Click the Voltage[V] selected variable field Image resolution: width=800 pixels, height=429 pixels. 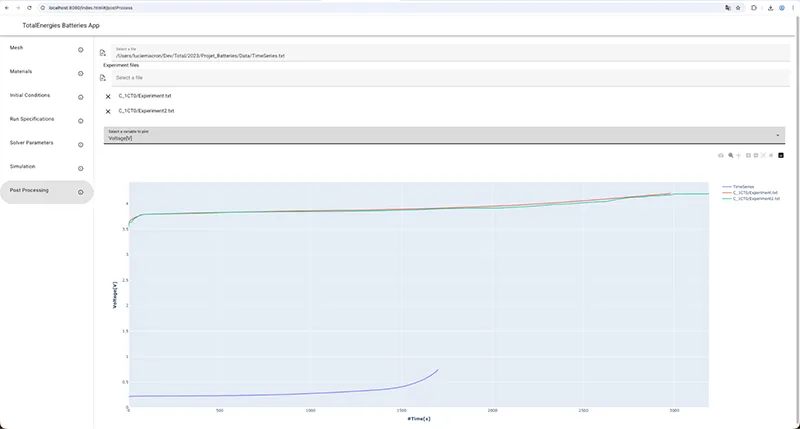click(444, 135)
